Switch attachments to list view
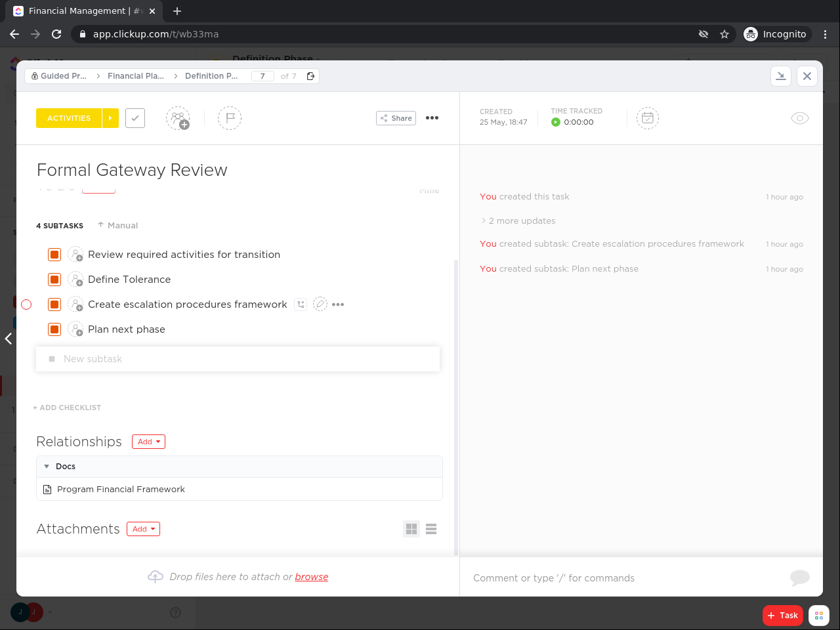The width and height of the screenshot is (840, 630). [431, 529]
